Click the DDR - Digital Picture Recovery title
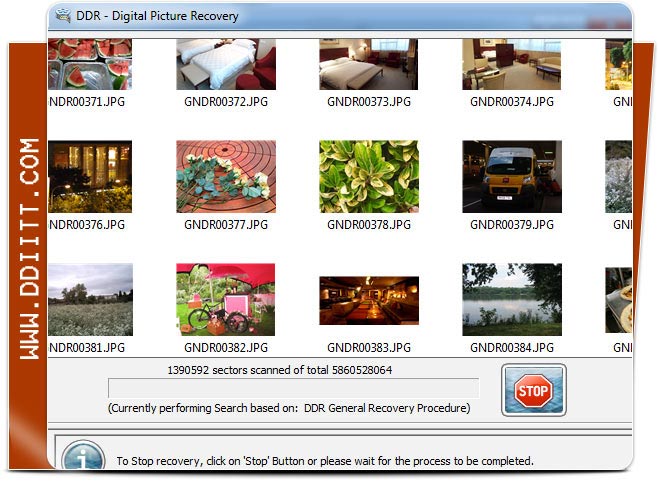 coord(157,16)
